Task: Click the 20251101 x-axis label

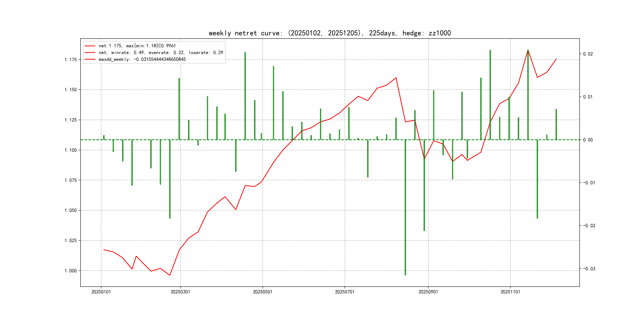Action: coord(510,292)
